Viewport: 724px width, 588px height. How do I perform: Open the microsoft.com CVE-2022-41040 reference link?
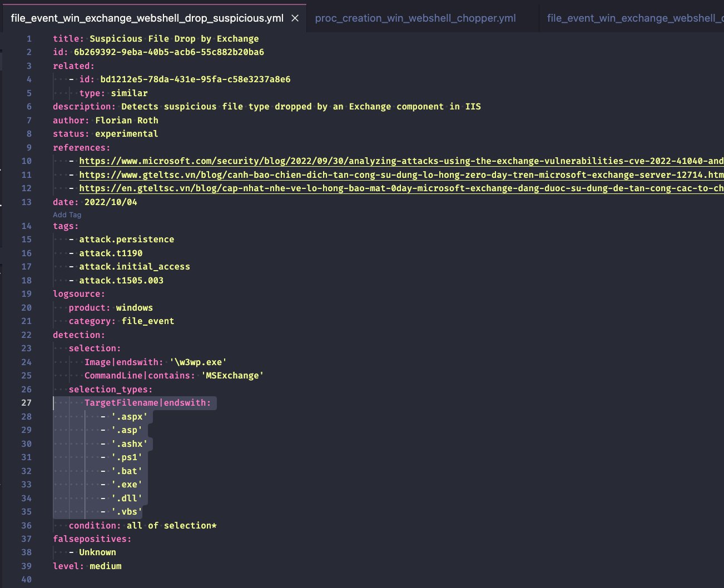334,161
